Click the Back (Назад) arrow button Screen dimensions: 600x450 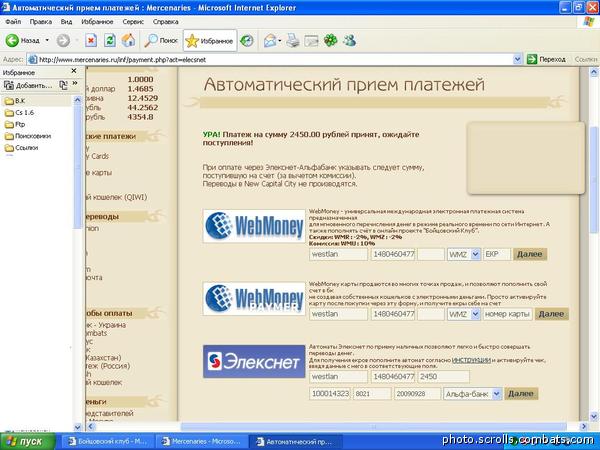pyautogui.click(x=22, y=41)
